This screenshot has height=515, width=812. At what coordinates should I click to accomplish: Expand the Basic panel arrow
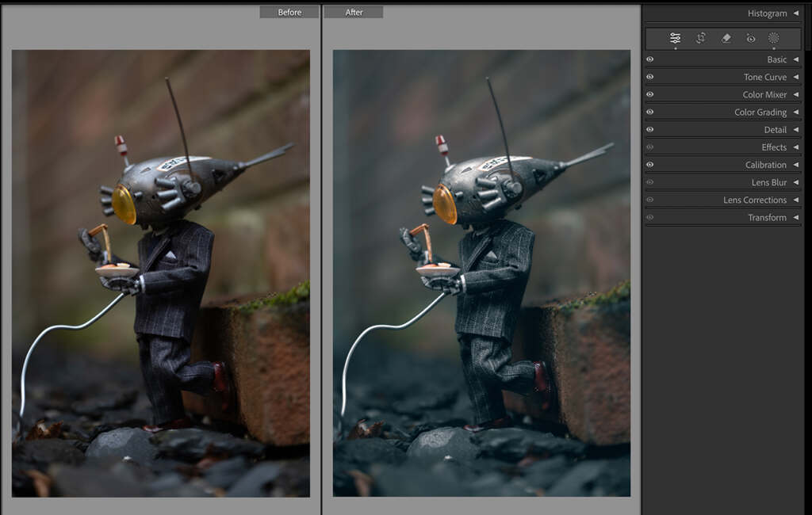point(796,59)
